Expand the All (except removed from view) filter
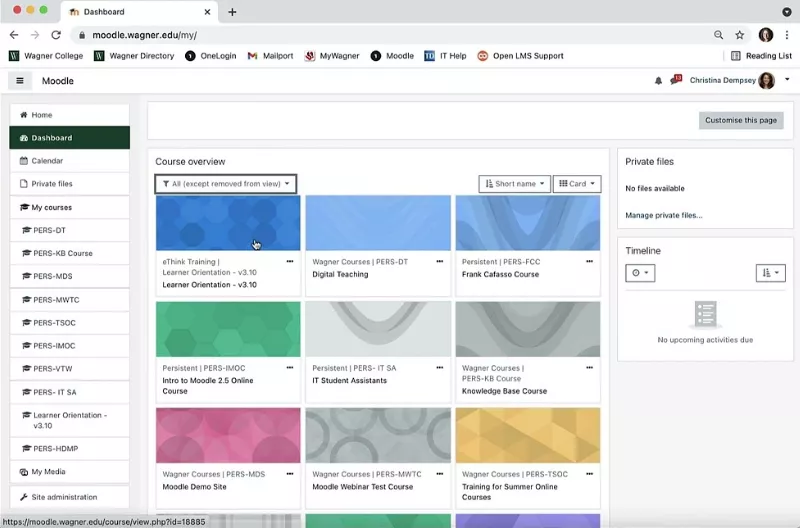Image resolution: width=800 pixels, height=528 pixels. [226, 184]
